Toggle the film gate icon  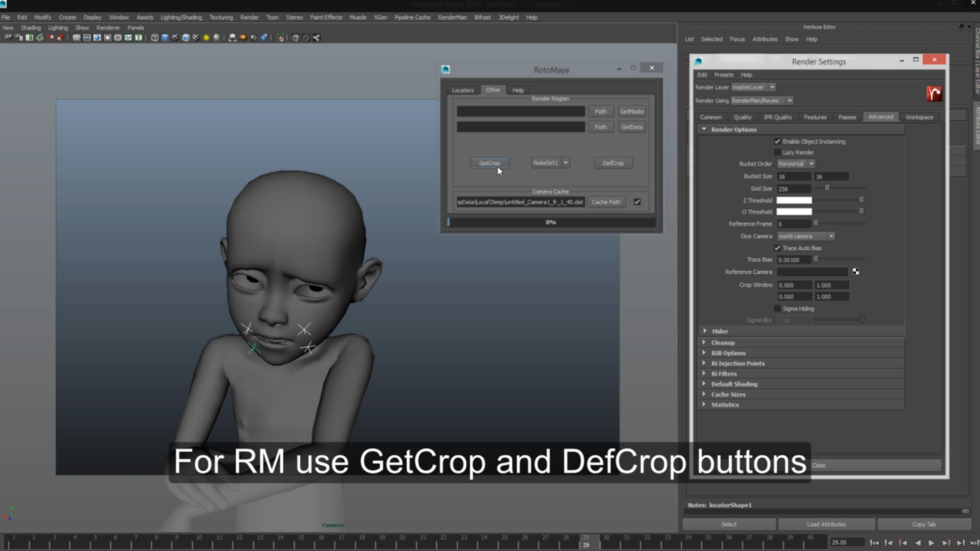tap(87, 38)
